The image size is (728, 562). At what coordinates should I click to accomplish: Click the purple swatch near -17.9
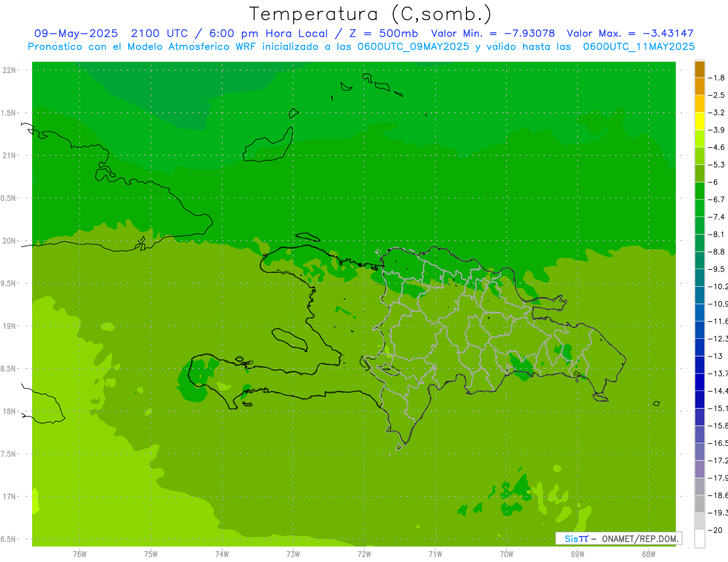(x=699, y=469)
